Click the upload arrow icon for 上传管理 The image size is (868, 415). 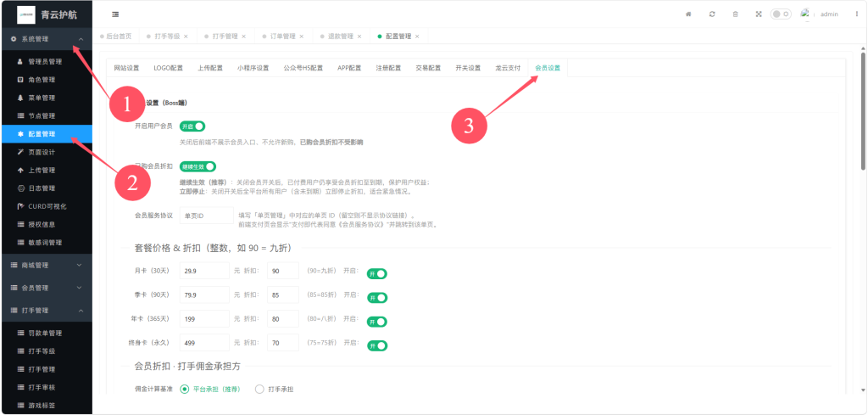pyautogui.click(x=20, y=170)
